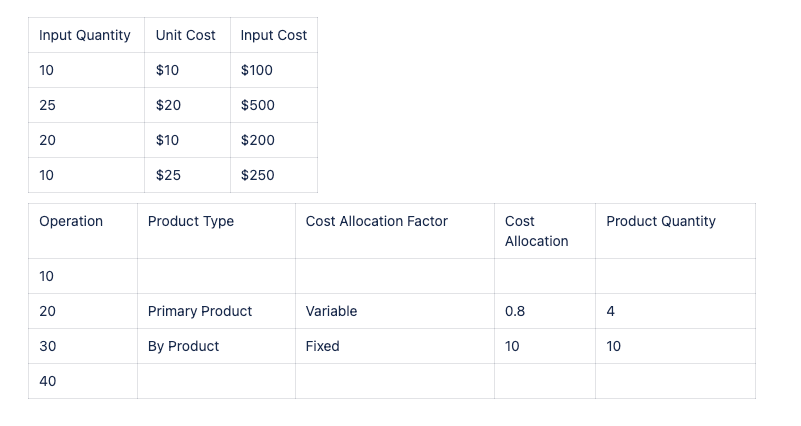Viewport: 801px width, 426px height.
Task: Select the $20 unit cost cell
Action: (169, 105)
